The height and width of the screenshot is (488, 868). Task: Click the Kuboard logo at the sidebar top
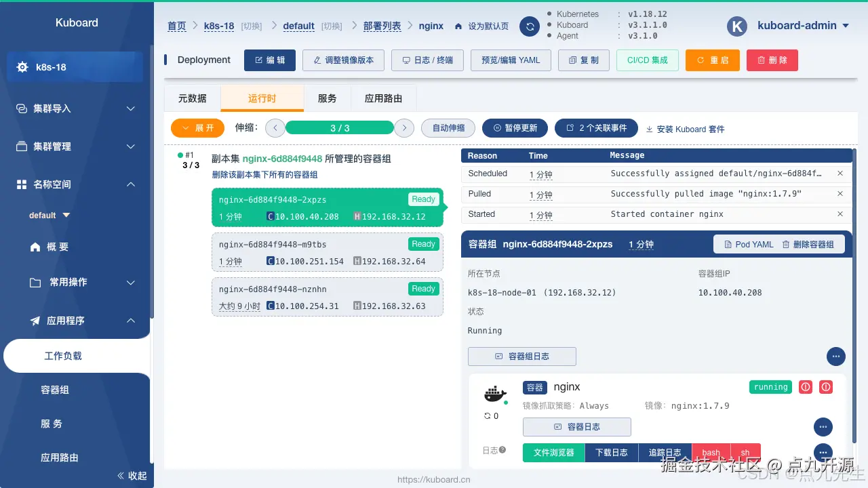tap(76, 22)
